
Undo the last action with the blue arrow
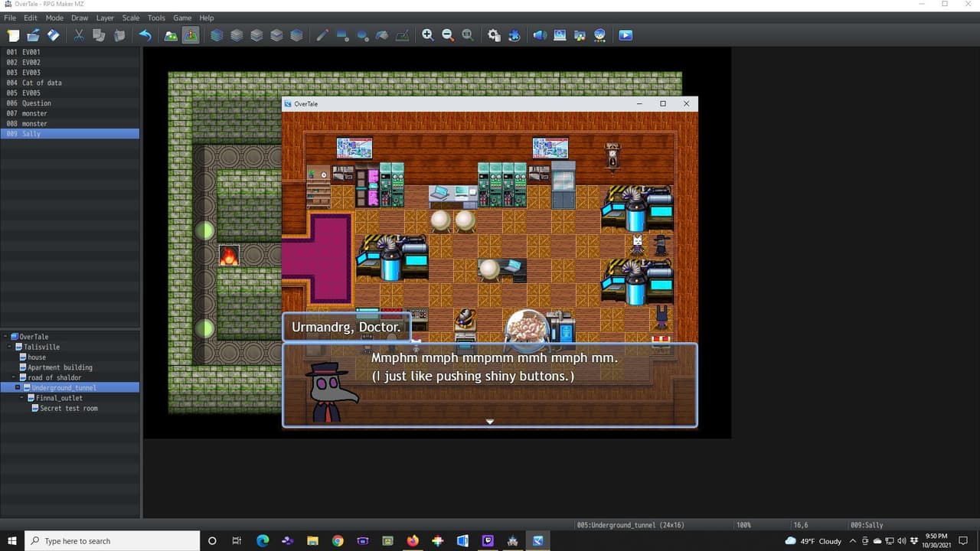(145, 35)
